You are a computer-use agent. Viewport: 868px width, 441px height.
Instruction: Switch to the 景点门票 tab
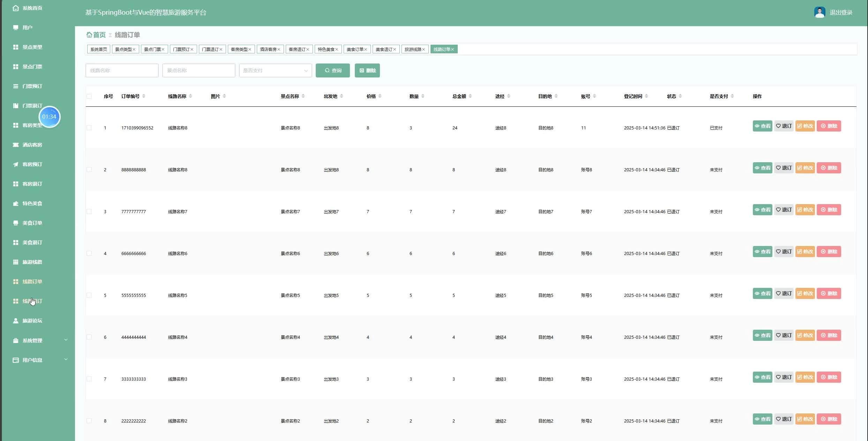click(x=152, y=50)
